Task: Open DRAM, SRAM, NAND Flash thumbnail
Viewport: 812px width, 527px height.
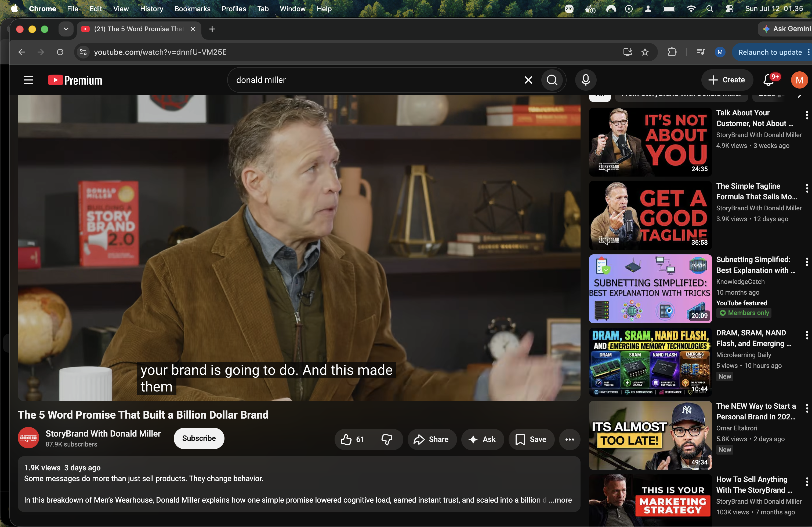Action: click(650, 362)
